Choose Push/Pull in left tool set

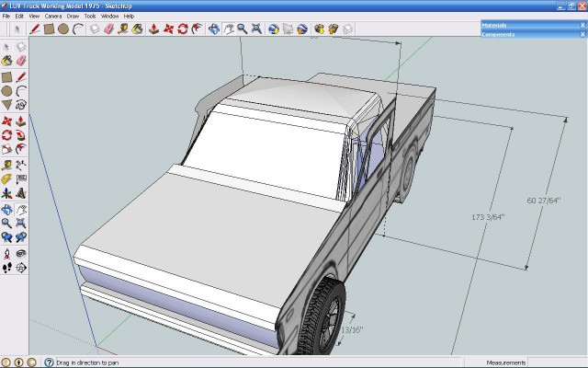21,121
